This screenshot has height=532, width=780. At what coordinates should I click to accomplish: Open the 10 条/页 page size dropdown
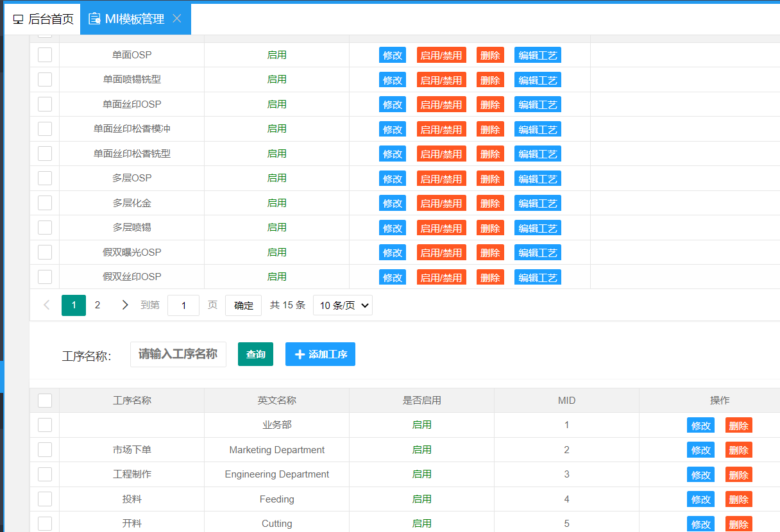pyautogui.click(x=343, y=305)
